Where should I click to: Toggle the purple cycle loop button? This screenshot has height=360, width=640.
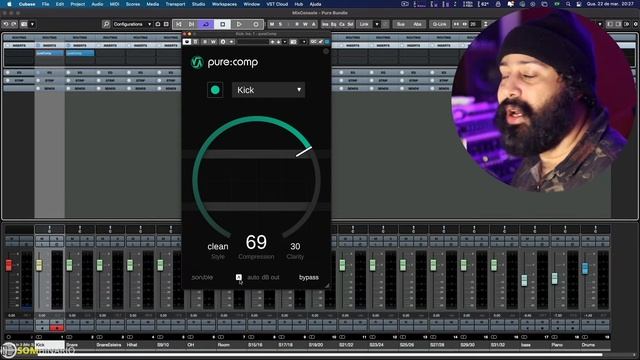206,24
